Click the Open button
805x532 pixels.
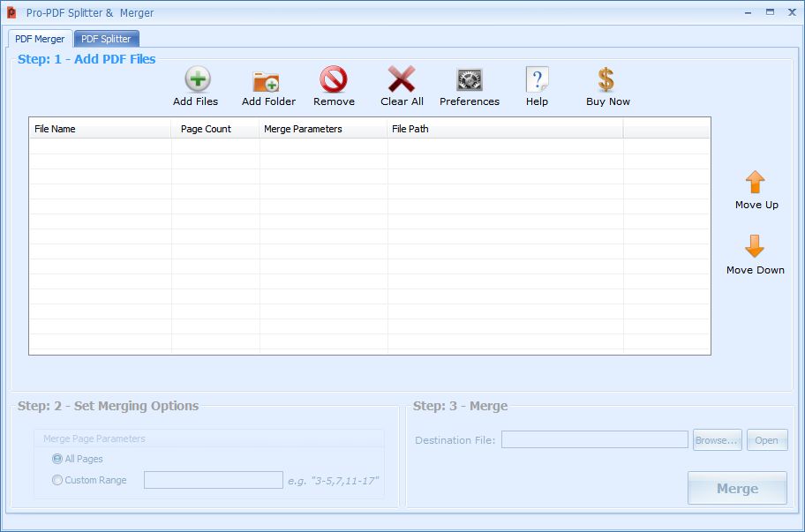pos(767,440)
